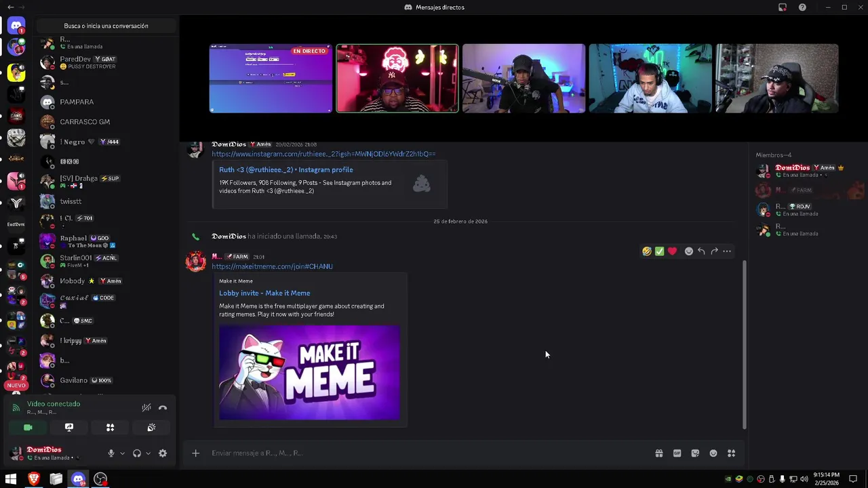Click the Make it Meme preview image

coord(309,372)
